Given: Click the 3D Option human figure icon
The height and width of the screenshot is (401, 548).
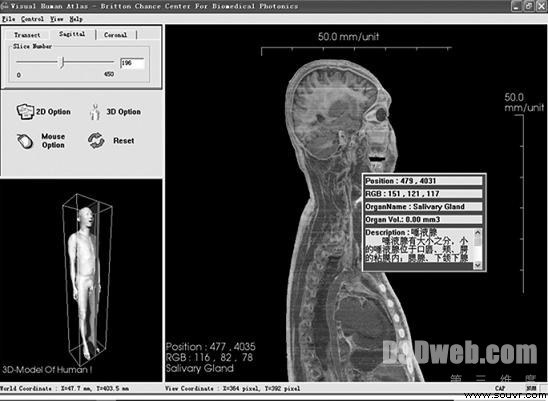Looking at the screenshot, I should tap(95, 112).
